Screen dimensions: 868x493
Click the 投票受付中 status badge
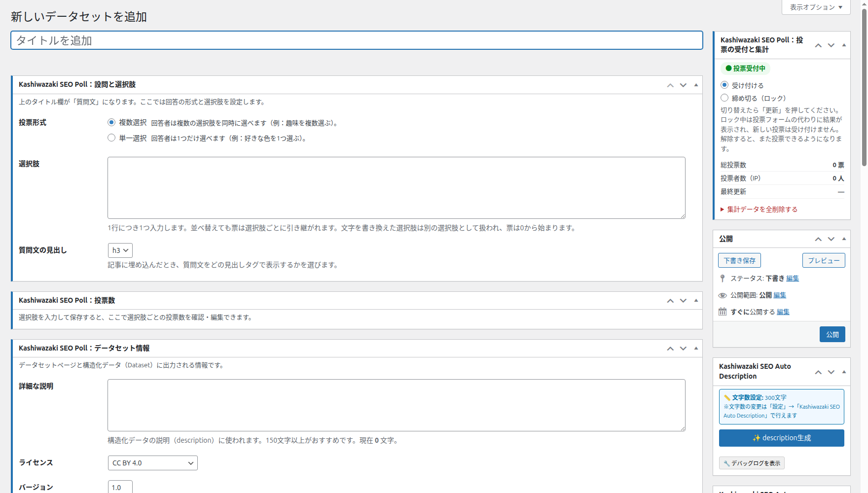pyautogui.click(x=746, y=69)
